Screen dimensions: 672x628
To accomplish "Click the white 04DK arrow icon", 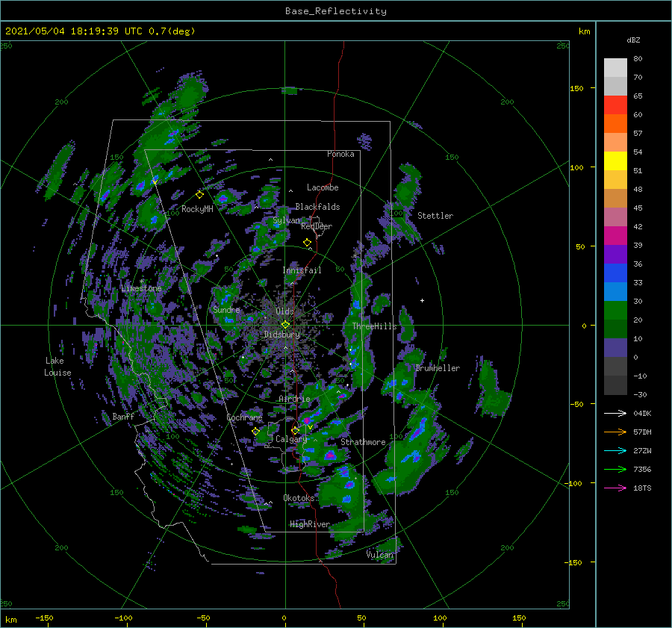I will (615, 413).
